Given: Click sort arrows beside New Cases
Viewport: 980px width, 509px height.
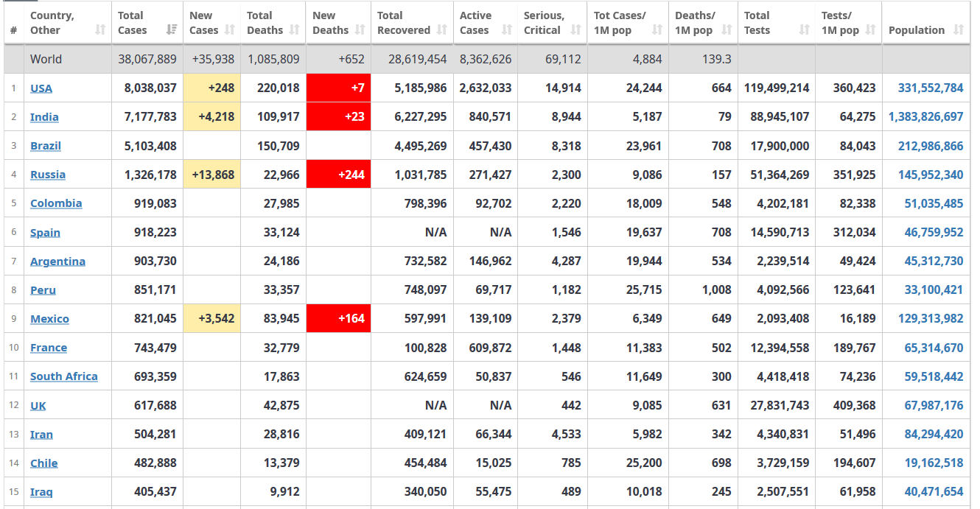Looking at the screenshot, I should coord(229,30).
